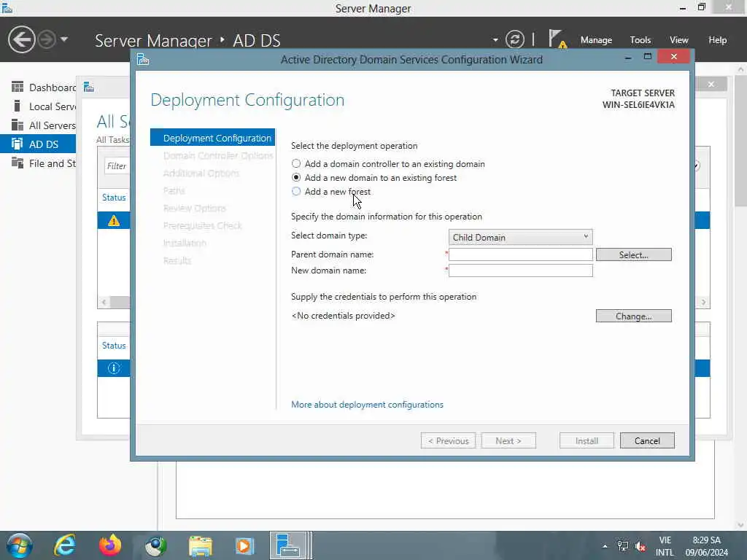Open More about deployment configurations link

pos(367,405)
